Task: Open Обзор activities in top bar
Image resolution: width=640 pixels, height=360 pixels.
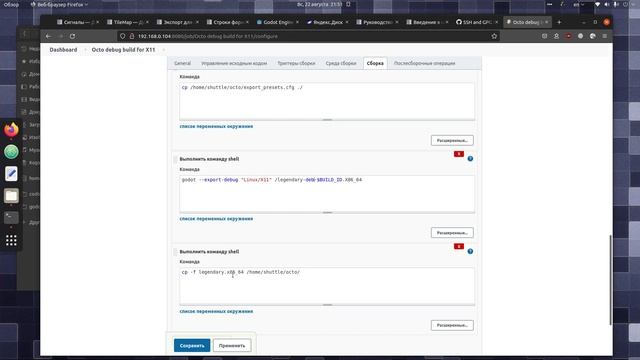Action: pos(11,4)
